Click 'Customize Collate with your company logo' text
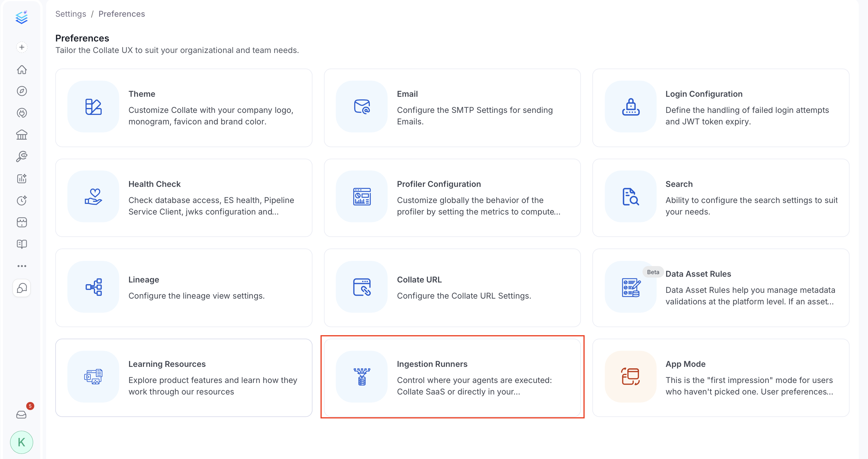The image size is (868, 459). (x=211, y=116)
